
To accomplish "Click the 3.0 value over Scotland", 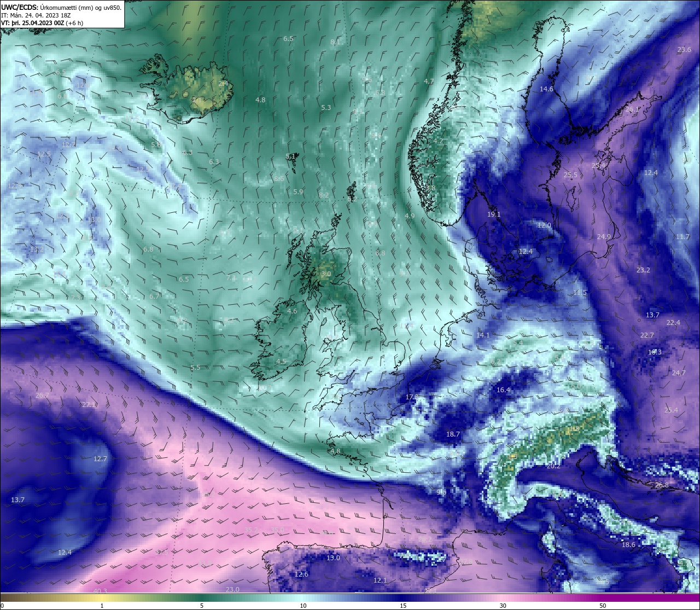I will 326,274.
